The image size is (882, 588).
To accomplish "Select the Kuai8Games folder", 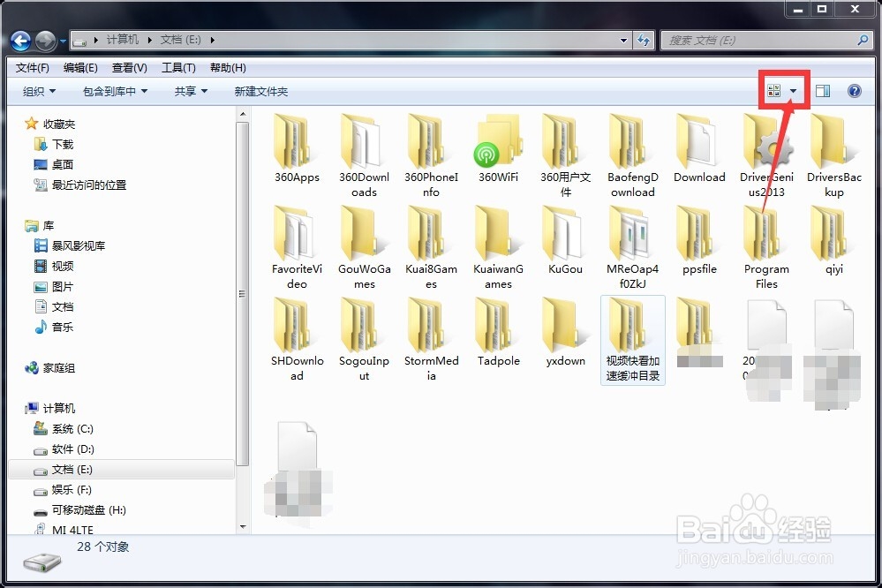I will coord(431,247).
